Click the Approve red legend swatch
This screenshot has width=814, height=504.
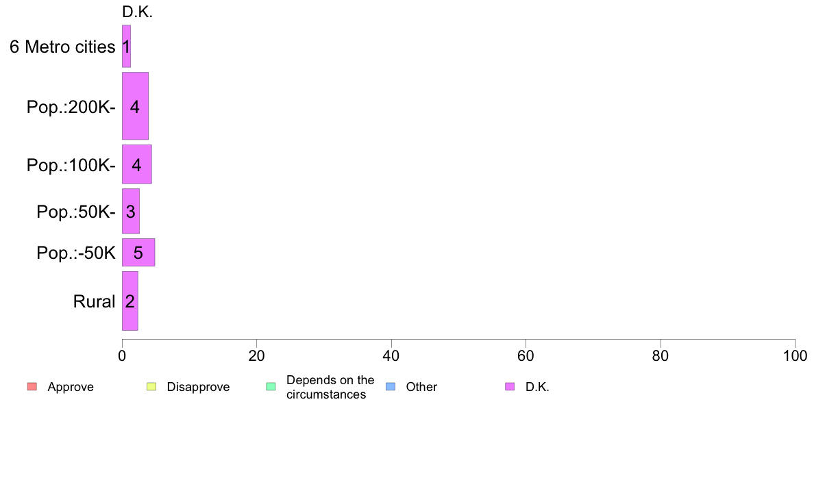(32, 387)
